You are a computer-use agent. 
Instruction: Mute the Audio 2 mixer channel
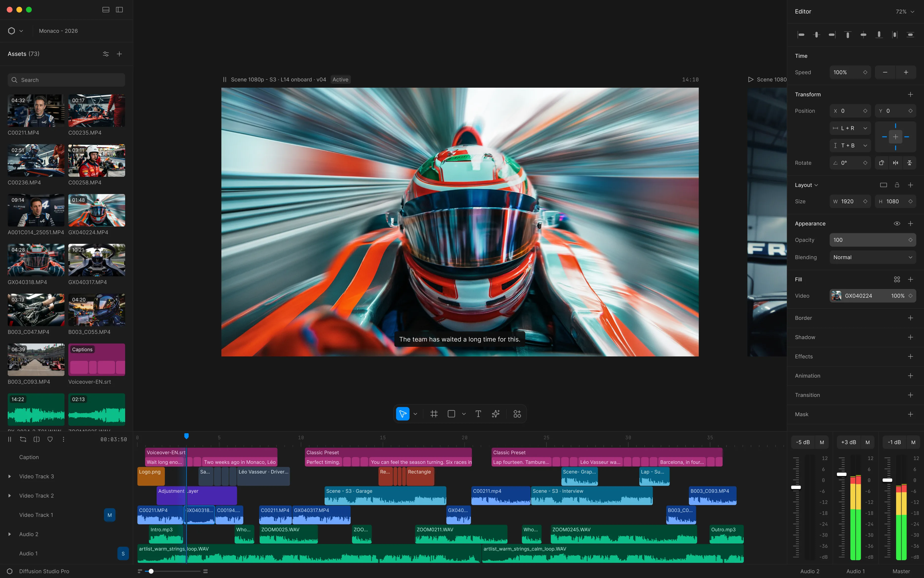click(x=822, y=442)
